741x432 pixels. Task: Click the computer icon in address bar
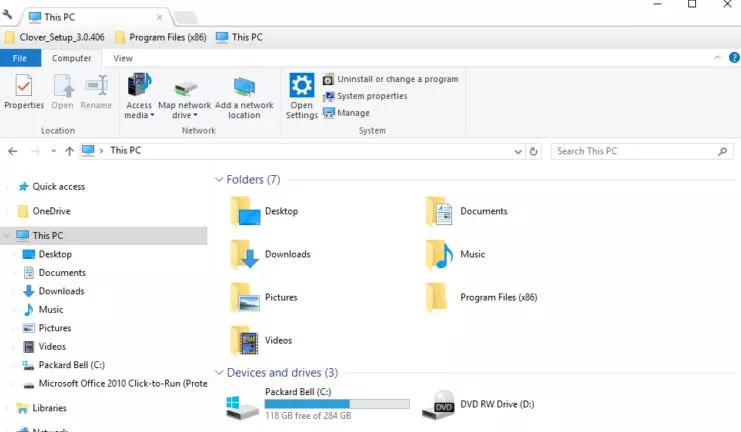click(88, 151)
